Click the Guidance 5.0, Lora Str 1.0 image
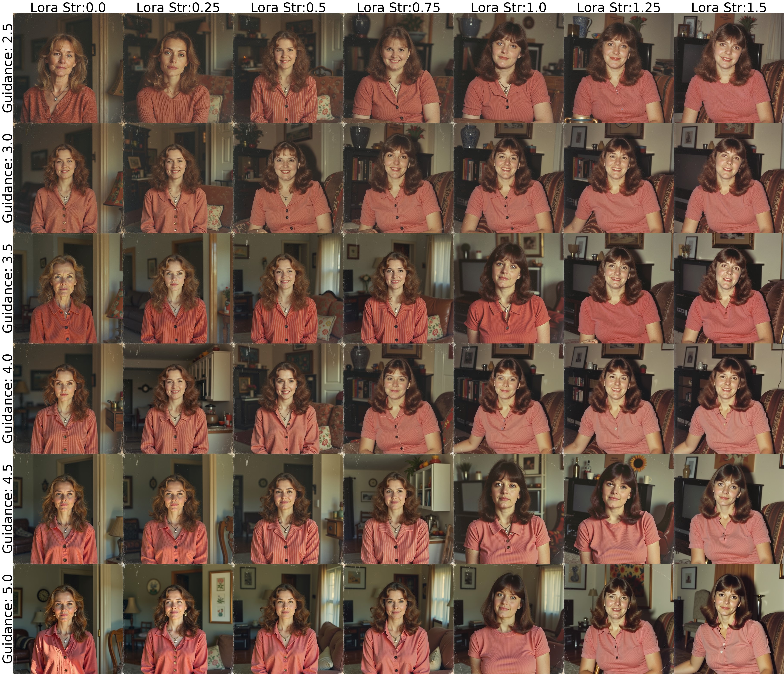This screenshot has height=674, width=784. (x=509, y=619)
